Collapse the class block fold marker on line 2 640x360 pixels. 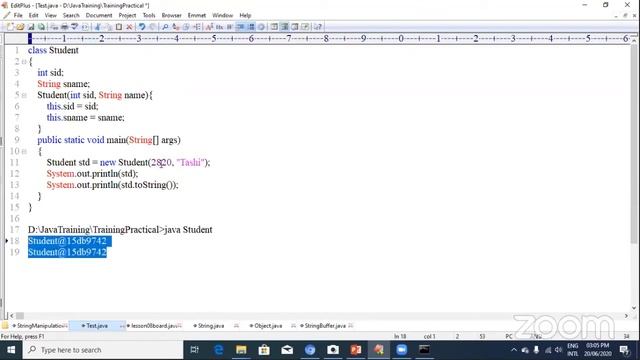[24, 62]
